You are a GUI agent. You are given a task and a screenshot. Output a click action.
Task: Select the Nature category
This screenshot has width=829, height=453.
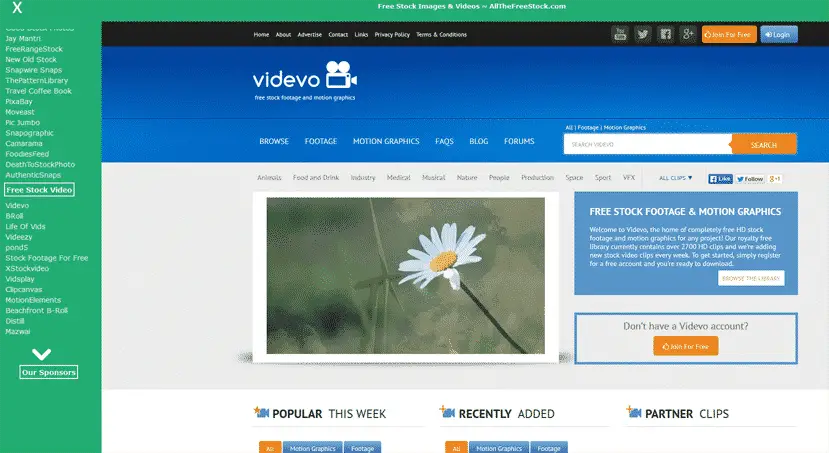click(x=467, y=178)
